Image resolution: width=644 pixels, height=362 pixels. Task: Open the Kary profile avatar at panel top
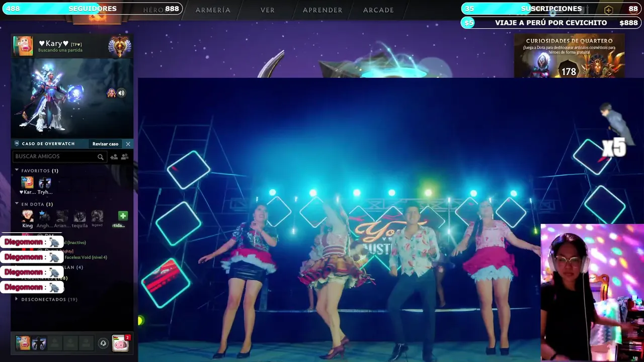pos(23,46)
